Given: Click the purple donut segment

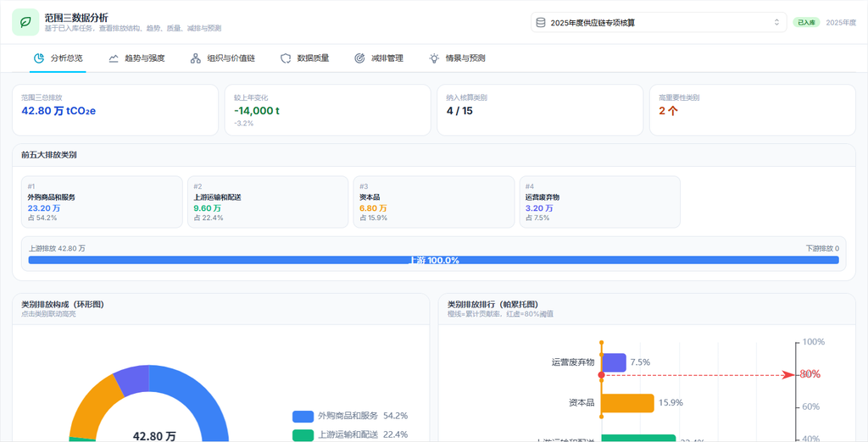Looking at the screenshot, I should (x=133, y=379).
